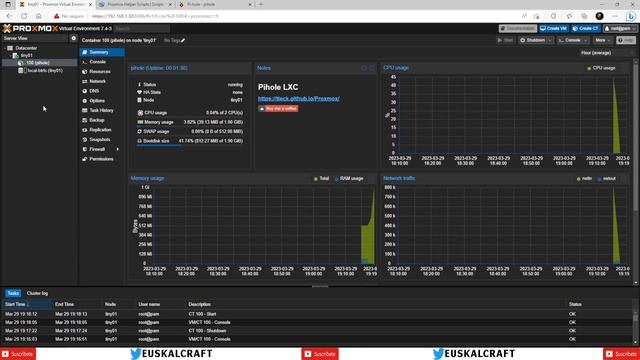Click the Notes panel settings icon

[x=364, y=68]
